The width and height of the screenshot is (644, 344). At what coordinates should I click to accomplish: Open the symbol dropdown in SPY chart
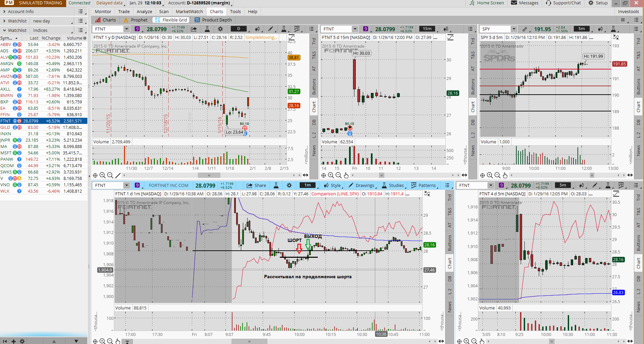coord(514,29)
